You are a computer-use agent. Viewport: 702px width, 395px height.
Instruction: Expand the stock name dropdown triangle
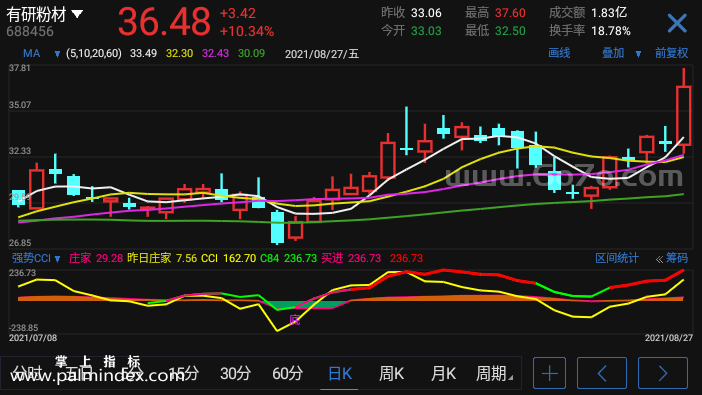(x=77, y=14)
